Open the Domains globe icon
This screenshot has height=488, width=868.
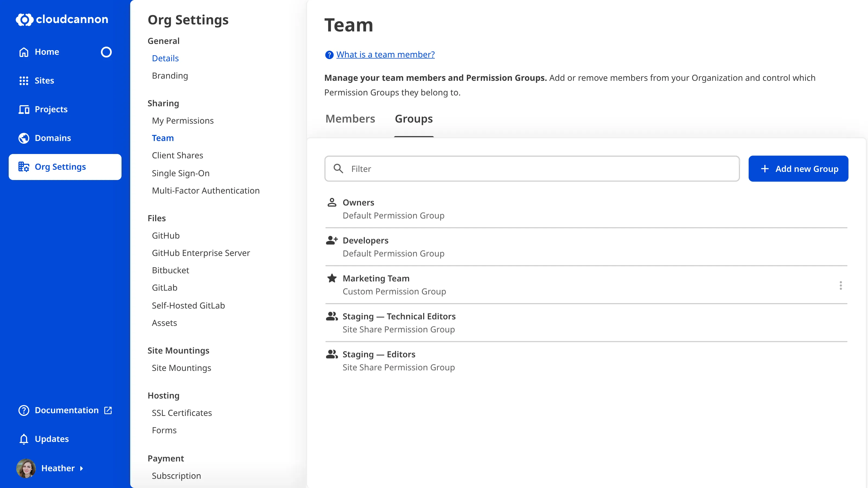24,138
